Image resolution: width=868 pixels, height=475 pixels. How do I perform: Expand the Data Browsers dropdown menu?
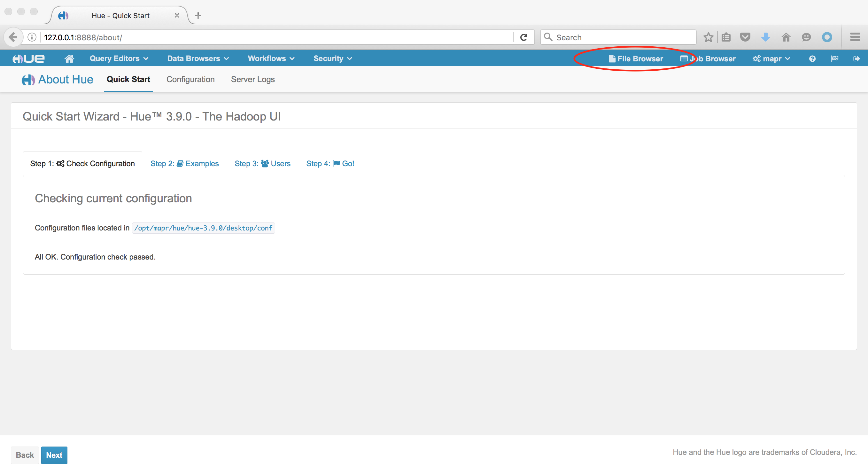point(197,58)
